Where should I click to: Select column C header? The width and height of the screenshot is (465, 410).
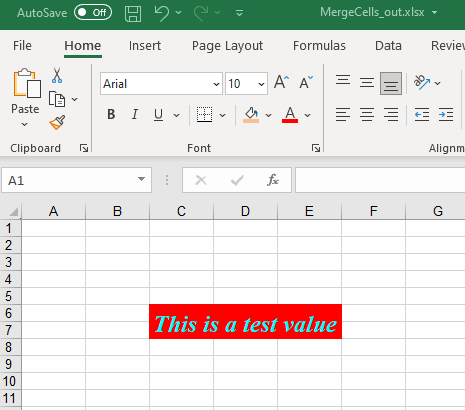click(181, 211)
